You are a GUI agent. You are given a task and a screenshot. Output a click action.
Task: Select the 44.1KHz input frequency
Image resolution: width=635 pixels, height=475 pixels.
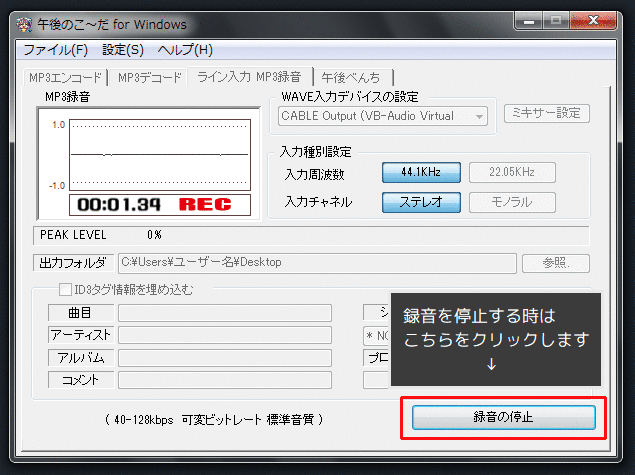tap(421, 172)
